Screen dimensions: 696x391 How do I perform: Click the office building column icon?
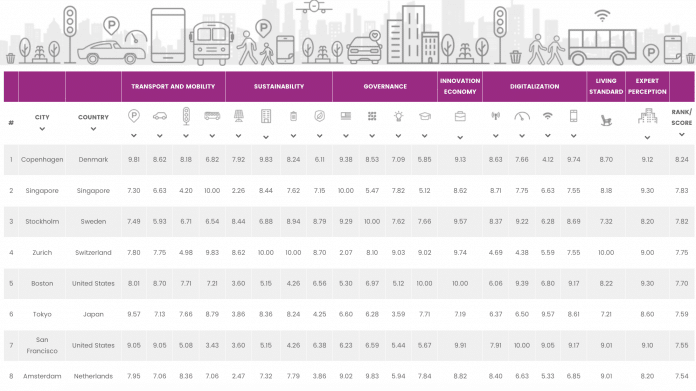tap(266, 116)
